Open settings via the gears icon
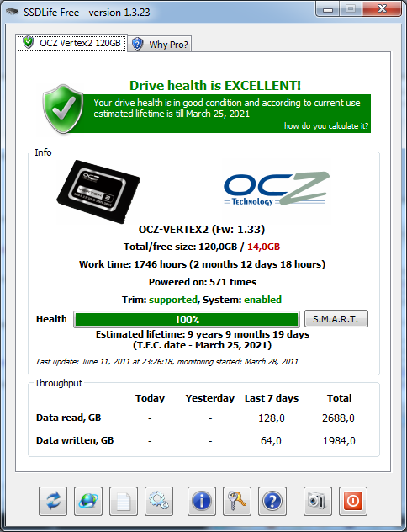Screen dimensions: 407x532 tap(159, 501)
